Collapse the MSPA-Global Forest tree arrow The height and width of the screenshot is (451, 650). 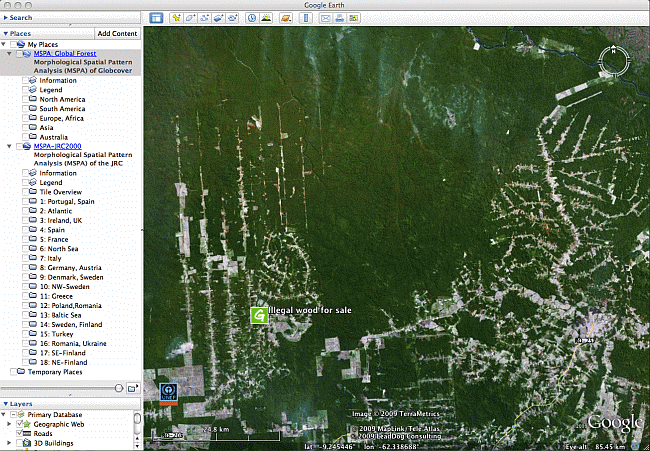coord(10,53)
